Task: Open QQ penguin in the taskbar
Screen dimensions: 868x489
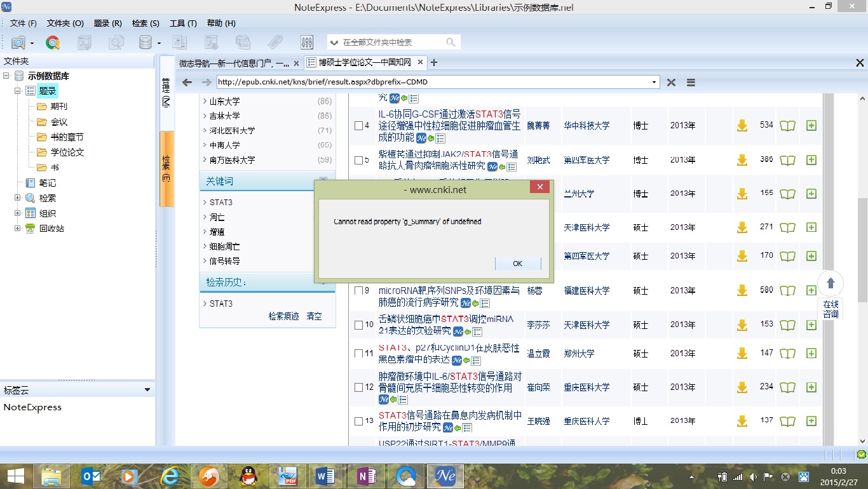Action: pos(248,476)
